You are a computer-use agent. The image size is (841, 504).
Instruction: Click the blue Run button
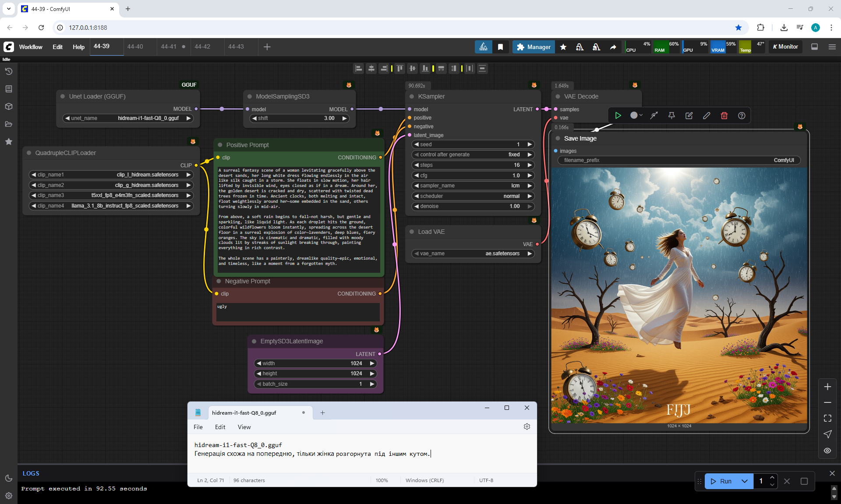(721, 481)
